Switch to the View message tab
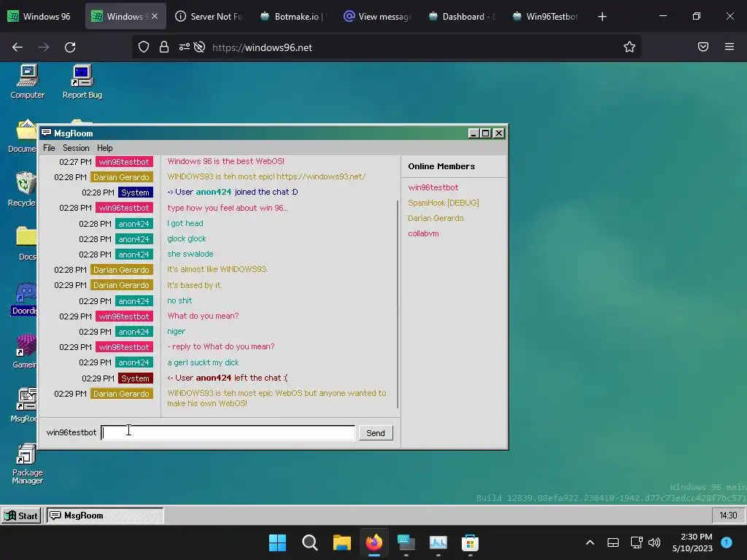 coord(378,17)
